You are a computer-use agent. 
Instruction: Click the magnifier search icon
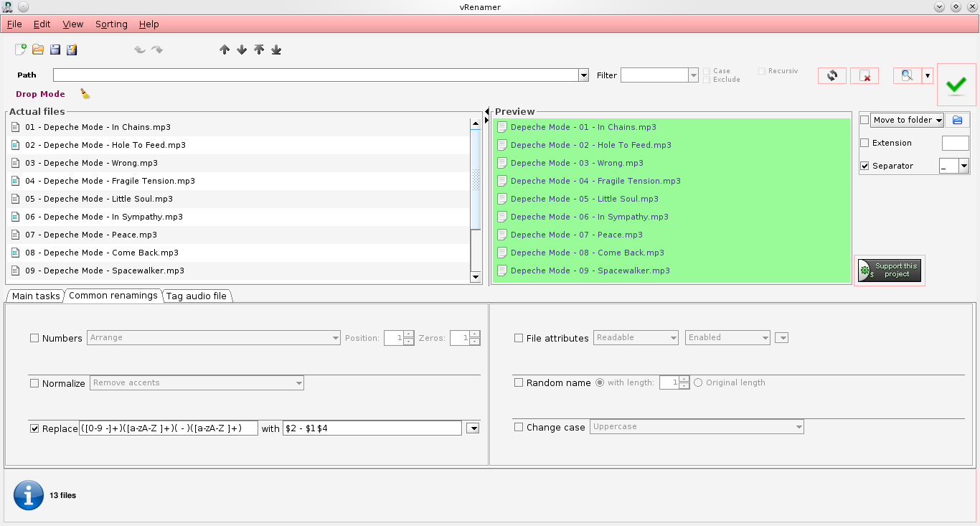pyautogui.click(x=907, y=75)
